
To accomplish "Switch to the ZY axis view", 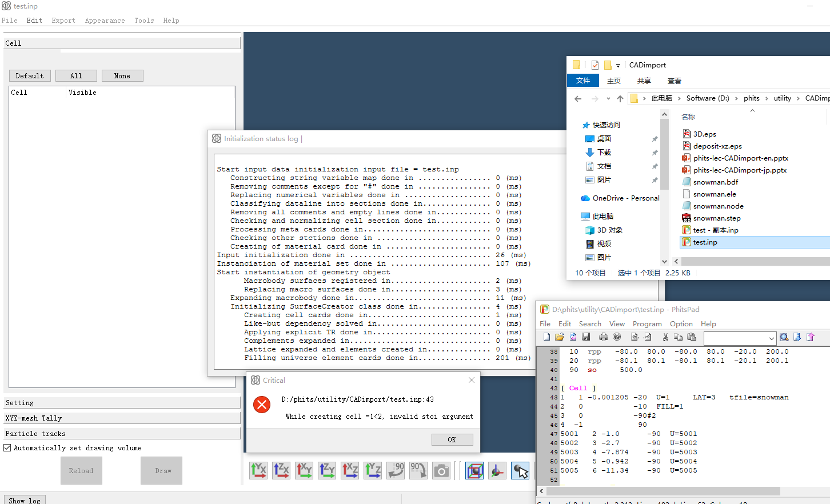I will [x=327, y=470].
